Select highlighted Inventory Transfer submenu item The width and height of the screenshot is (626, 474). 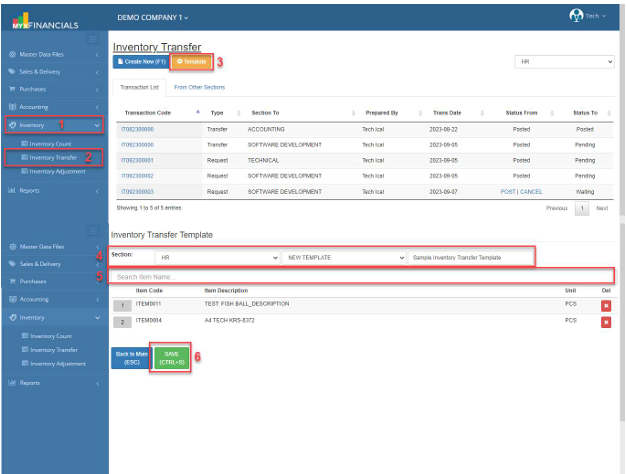point(53,158)
